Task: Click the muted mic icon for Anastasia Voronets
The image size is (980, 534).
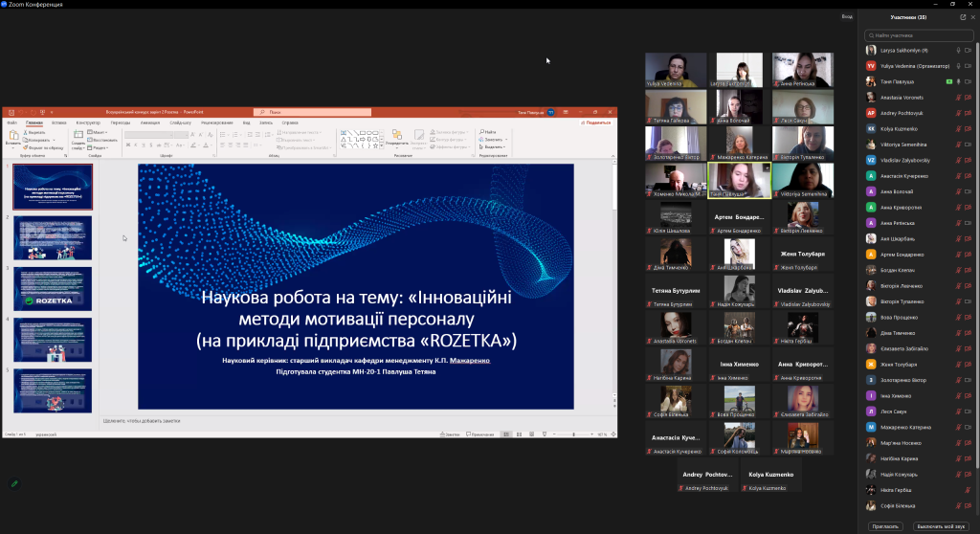Action: pyautogui.click(x=958, y=98)
